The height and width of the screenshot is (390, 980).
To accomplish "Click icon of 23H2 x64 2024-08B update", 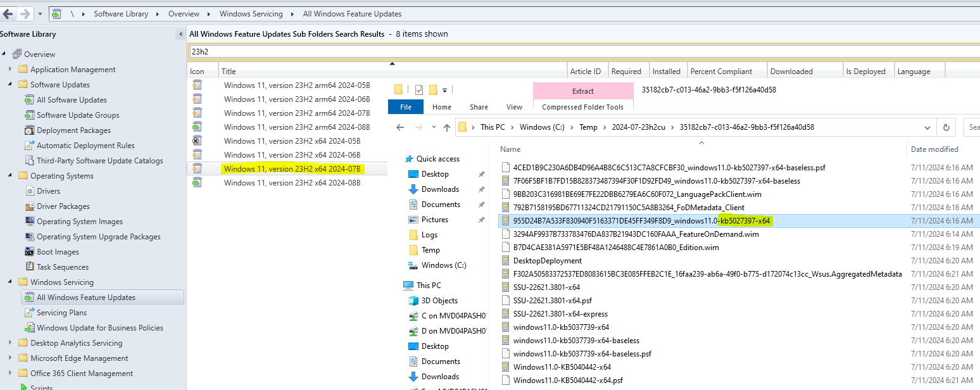I will click(197, 183).
